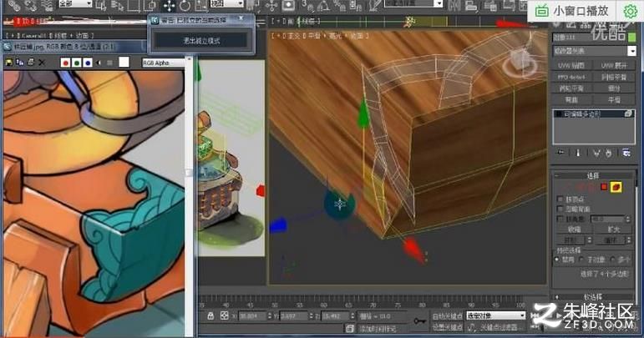Viewport: 644px width, 338px height.
Task: Click UVW Map modifier button
Action: point(571,65)
